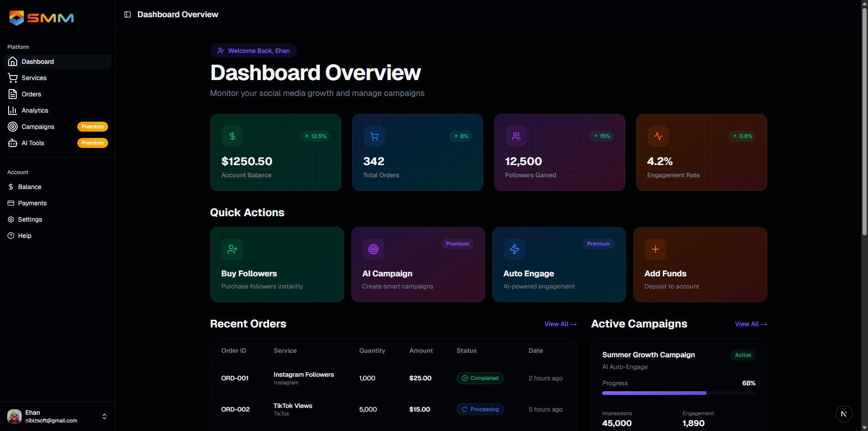
Task: Click the Account Balance dollar icon
Action: point(232,136)
